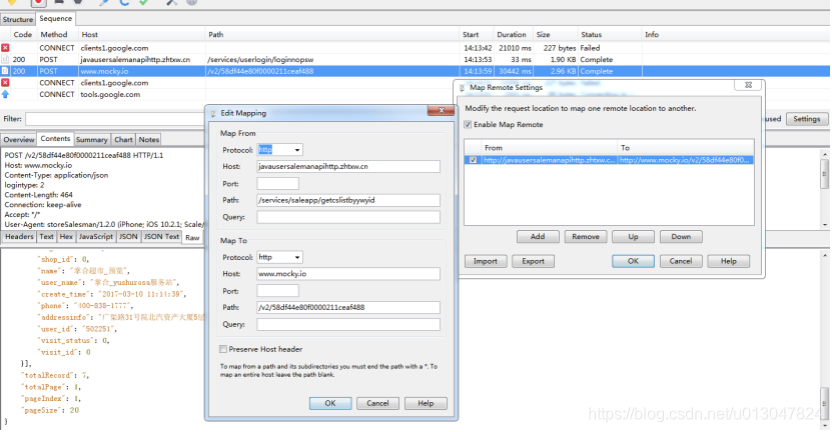
Task: Sort by Status column header
Action: [609, 34]
